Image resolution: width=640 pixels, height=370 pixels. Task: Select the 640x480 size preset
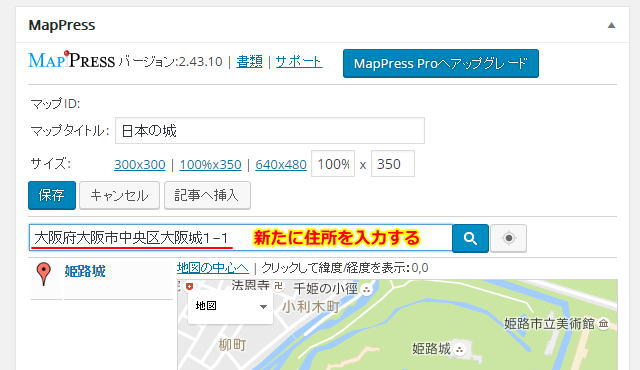[x=281, y=164]
